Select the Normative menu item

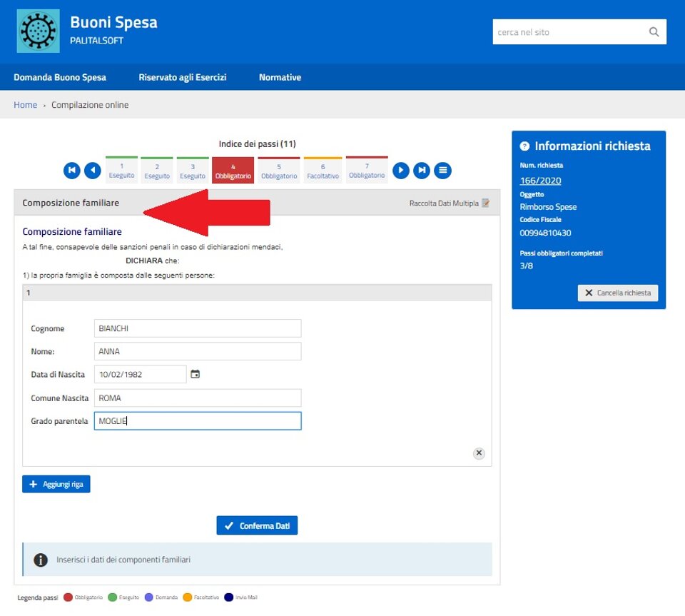(x=280, y=77)
